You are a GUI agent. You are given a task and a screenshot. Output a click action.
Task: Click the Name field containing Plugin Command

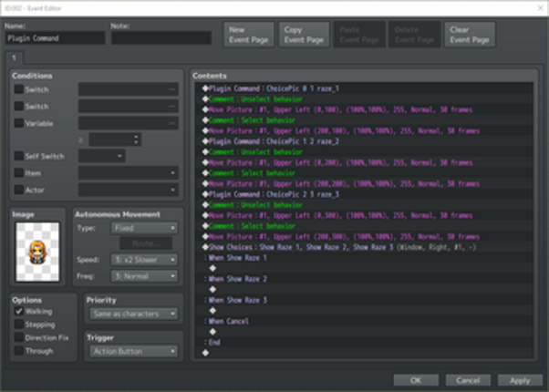[54, 39]
